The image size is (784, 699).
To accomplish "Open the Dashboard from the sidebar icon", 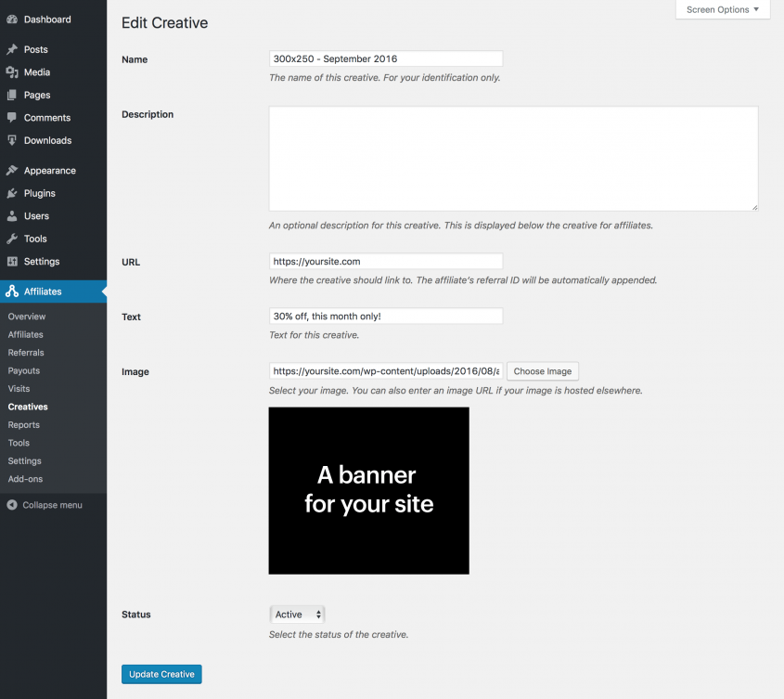I will (x=12, y=19).
